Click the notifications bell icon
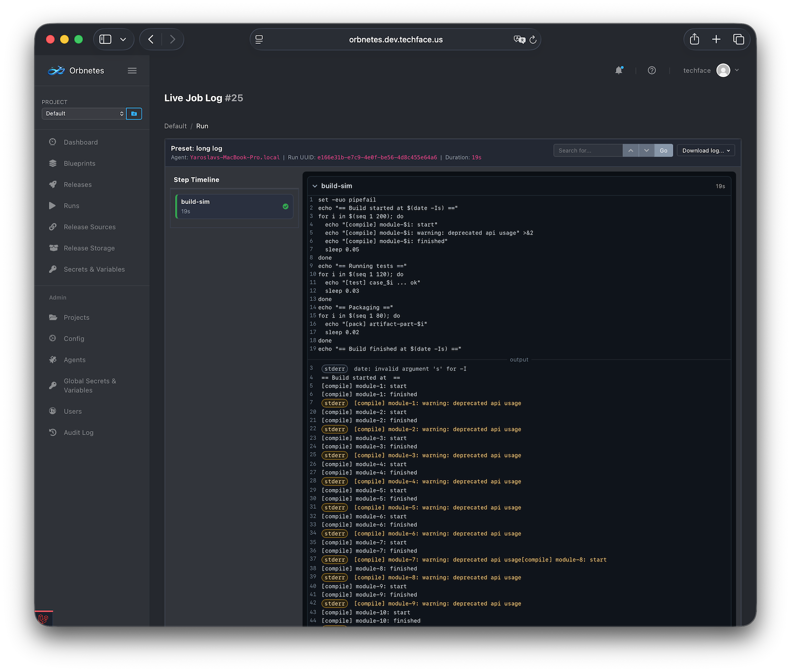 (618, 70)
